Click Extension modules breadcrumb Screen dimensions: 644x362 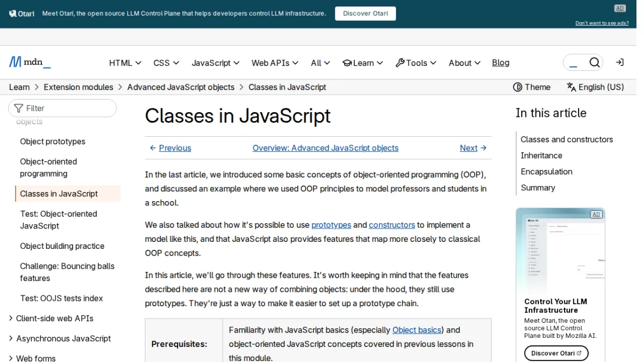78,87
